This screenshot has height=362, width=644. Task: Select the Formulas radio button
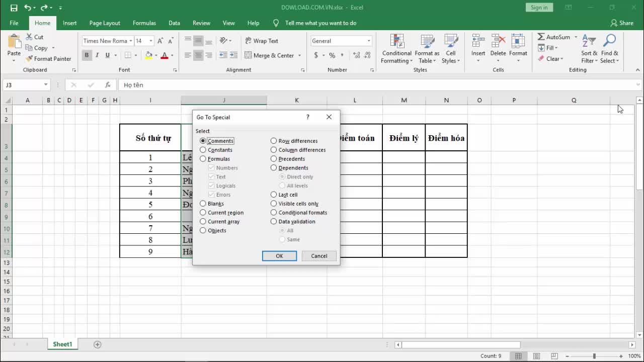203,159
